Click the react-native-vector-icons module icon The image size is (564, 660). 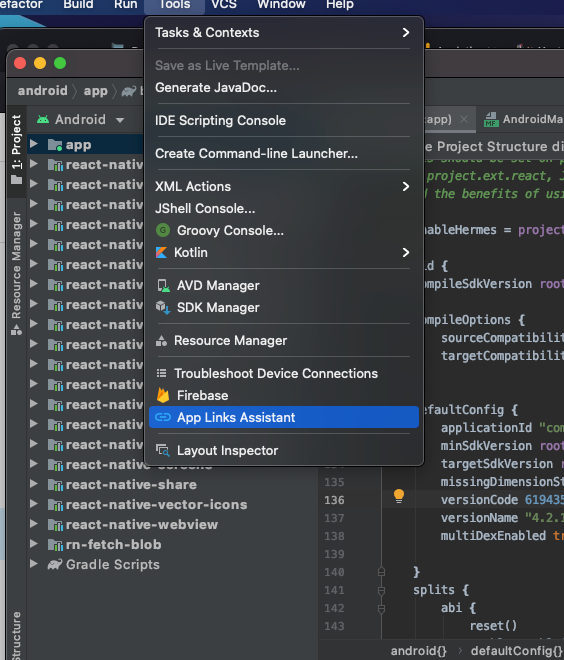(x=55, y=504)
